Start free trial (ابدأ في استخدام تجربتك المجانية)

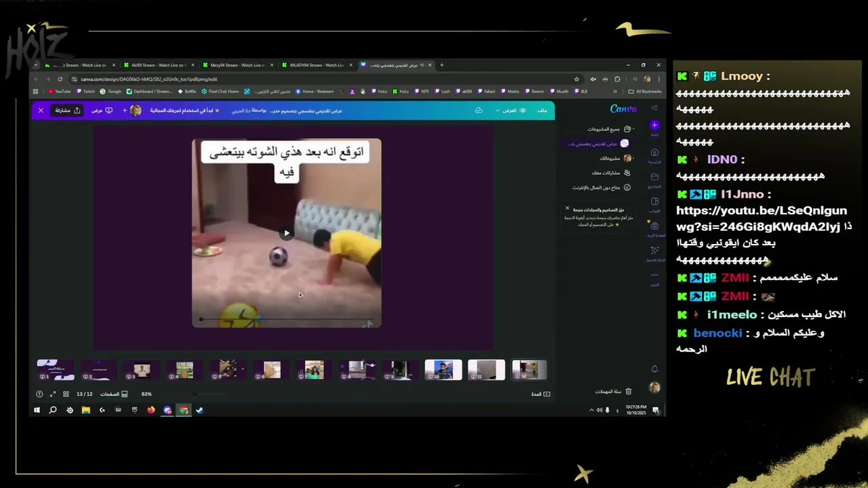184,110
